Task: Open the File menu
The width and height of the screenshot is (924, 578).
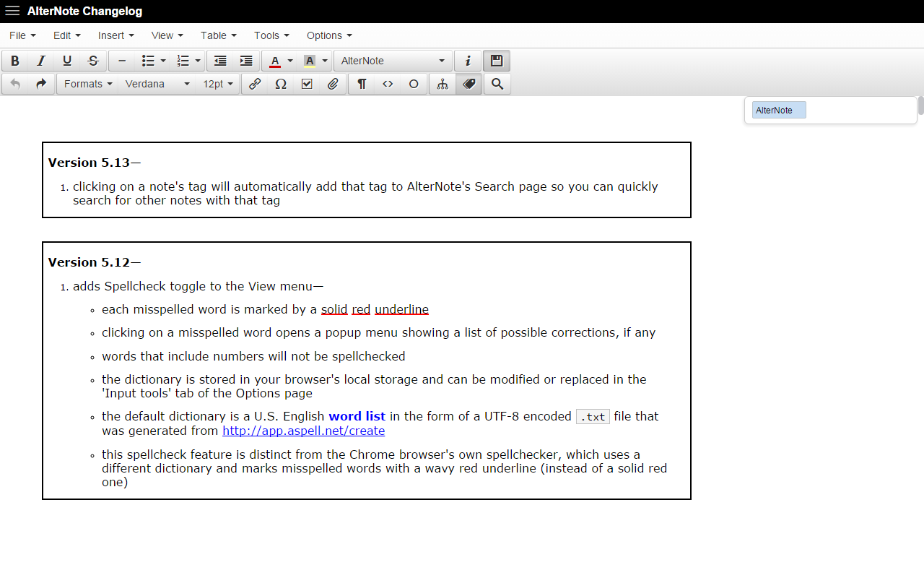Action: (22, 35)
